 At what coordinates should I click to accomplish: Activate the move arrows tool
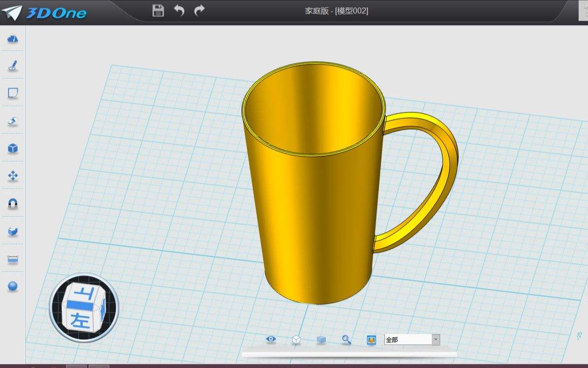click(13, 176)
